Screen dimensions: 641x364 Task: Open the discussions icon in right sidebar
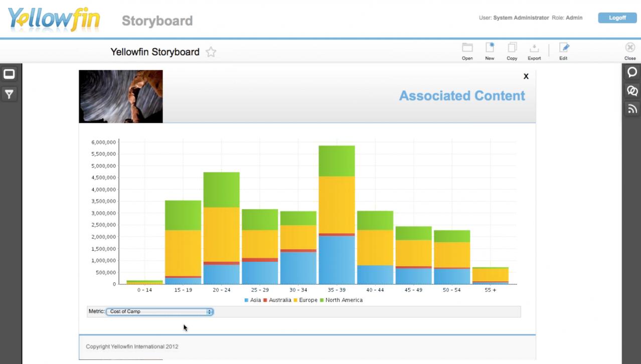[632, 91]
